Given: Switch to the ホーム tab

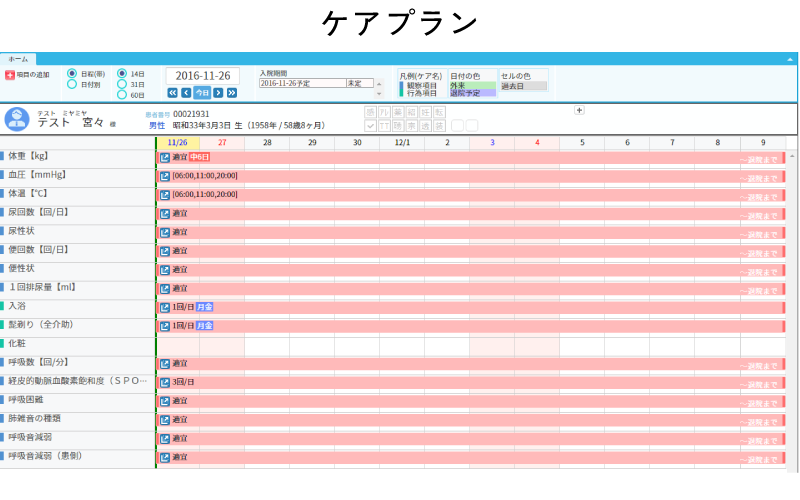Looking at the screenshot, I should tap(18, 59).
